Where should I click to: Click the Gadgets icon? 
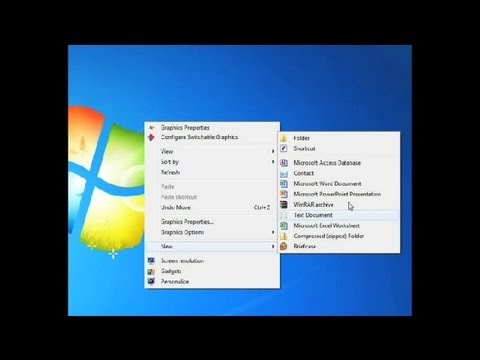(151, 271)
